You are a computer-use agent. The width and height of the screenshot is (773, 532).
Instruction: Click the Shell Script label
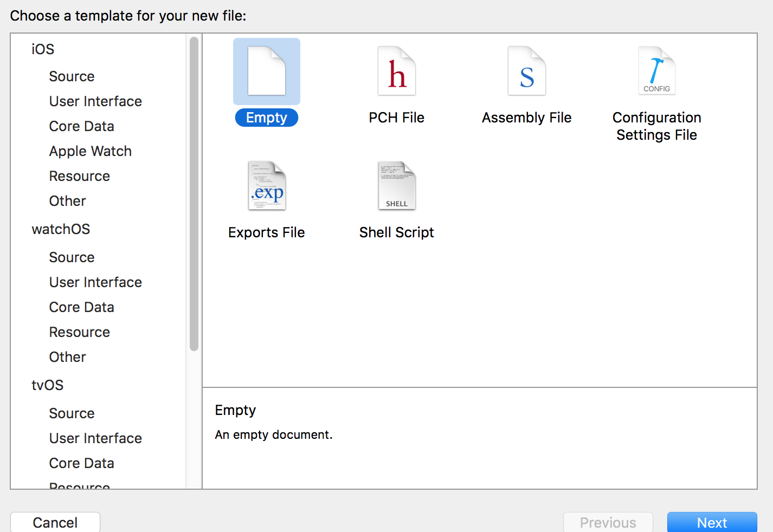pos(397,232)
